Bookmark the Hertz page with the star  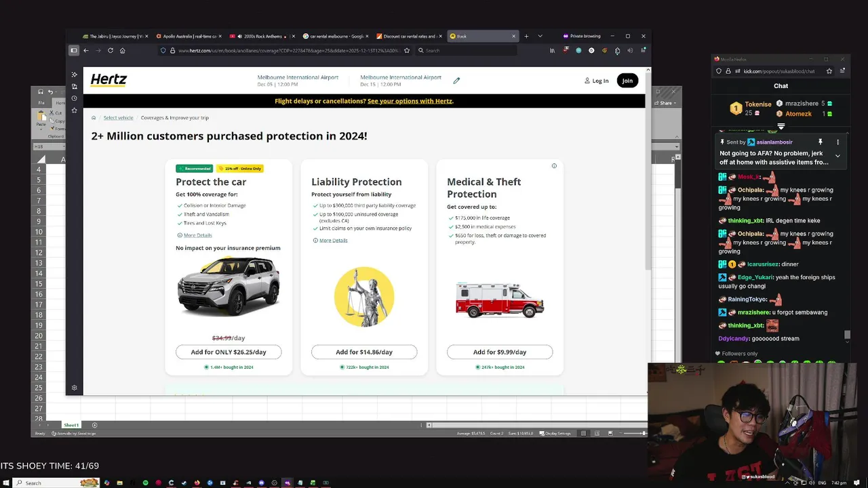(x=407, y=50)
